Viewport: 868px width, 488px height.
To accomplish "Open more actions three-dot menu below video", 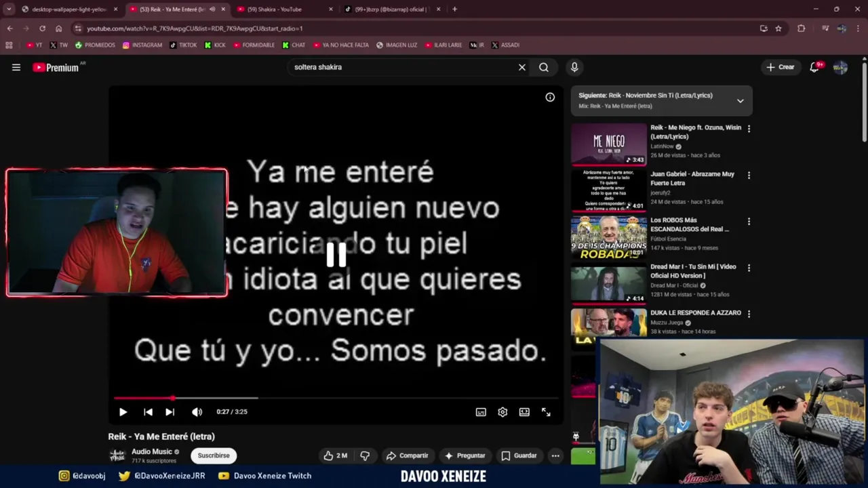I will 555,455.
